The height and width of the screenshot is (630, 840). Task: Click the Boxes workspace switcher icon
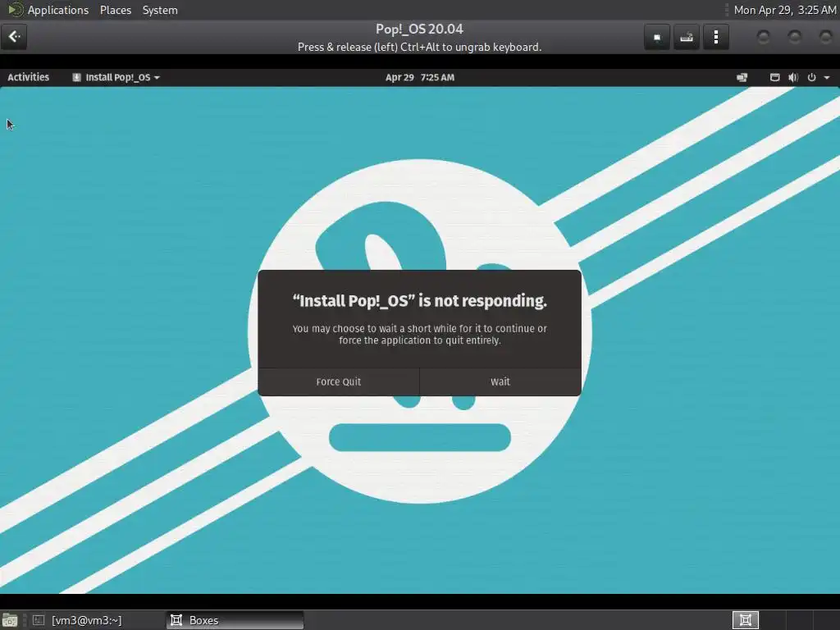pyautogui.click(x=746, y=620)
